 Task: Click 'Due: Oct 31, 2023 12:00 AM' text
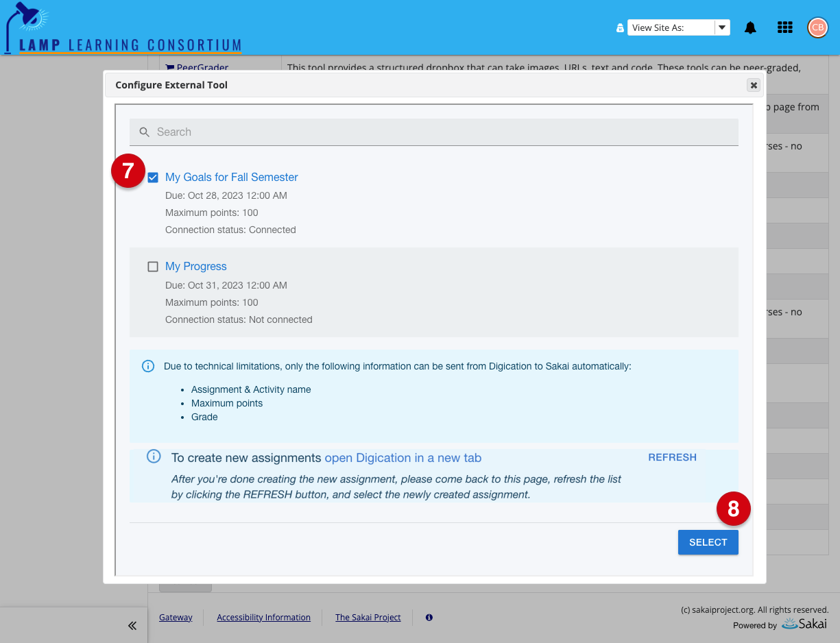coord(226,285)
